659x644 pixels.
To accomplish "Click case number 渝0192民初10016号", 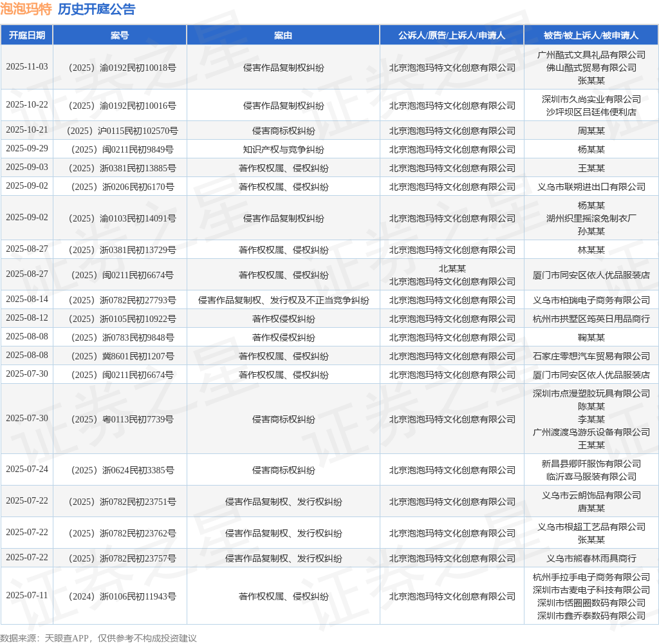I will pos(122,106).
